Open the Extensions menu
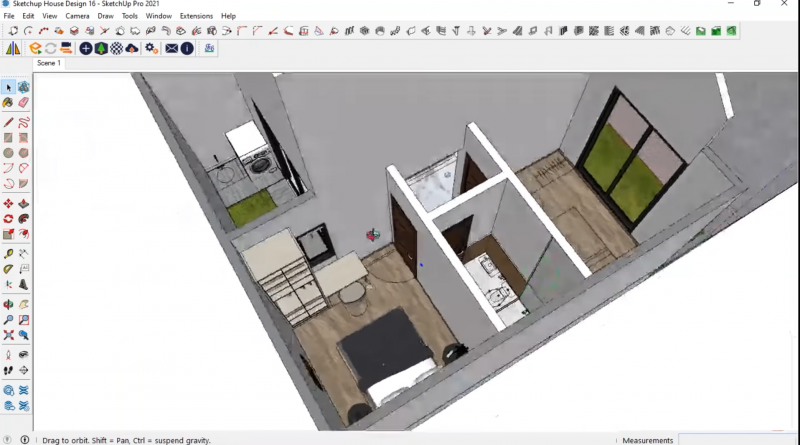Viewport: 800px width, 445px height. pos(196,16)
